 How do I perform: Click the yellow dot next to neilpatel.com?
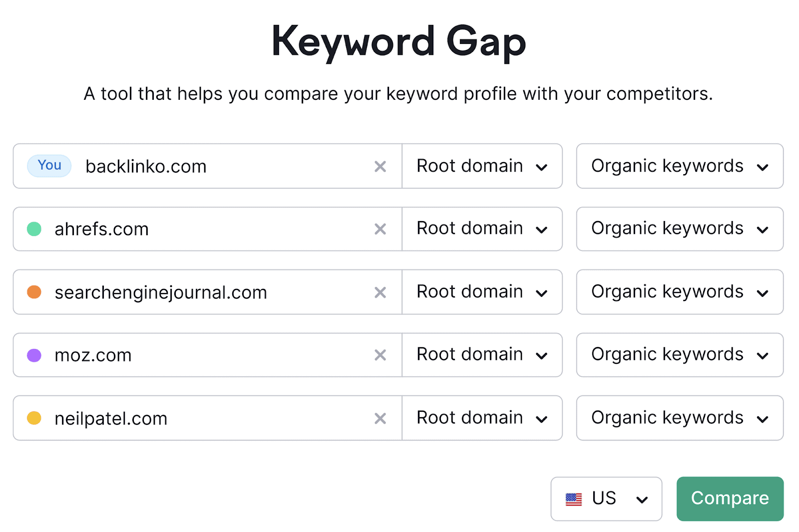click(34, 418)
